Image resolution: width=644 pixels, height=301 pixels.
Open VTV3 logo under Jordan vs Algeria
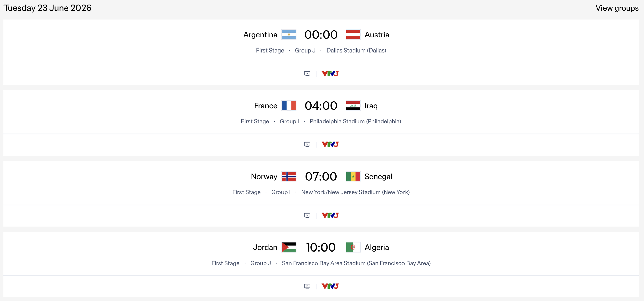(x=330, y=286)
